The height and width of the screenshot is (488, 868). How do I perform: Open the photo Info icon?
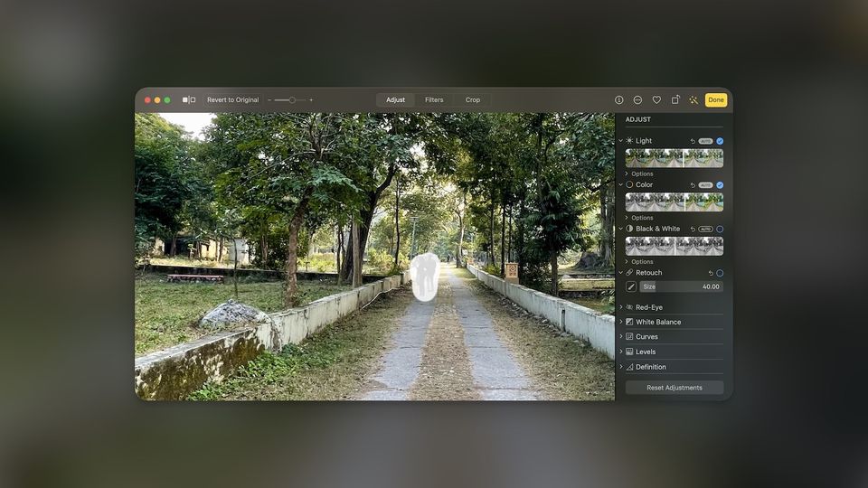click(x=619, y=100)
